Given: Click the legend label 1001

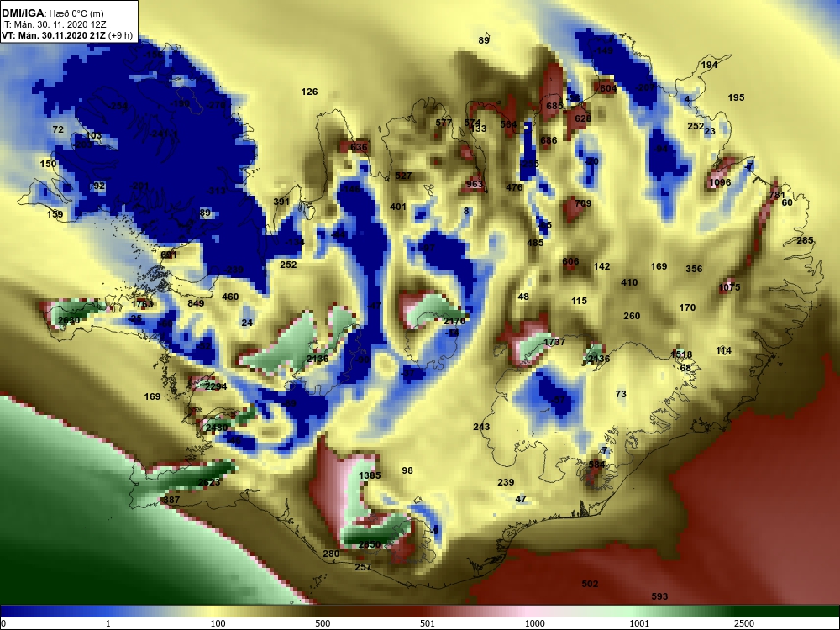Looking at the screenshot, I should (639, 623).
